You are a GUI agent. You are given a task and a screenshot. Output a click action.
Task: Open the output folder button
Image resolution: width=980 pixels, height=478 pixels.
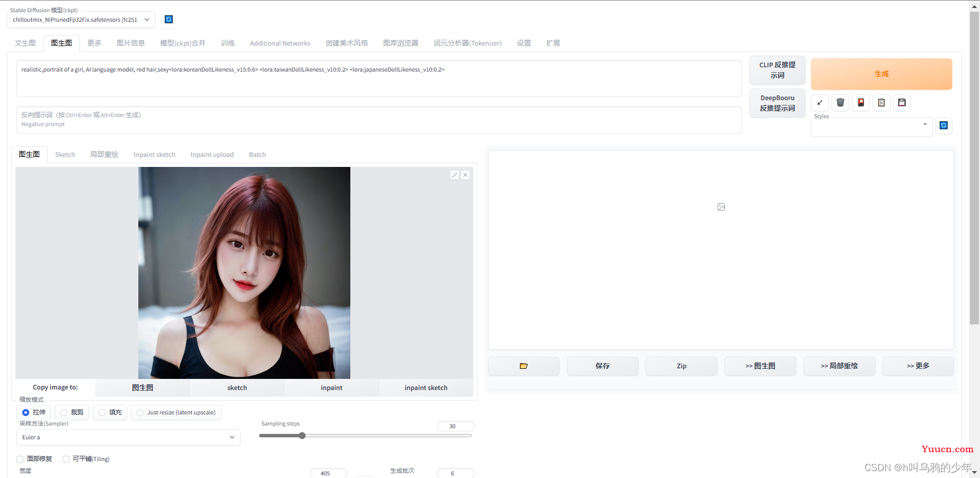524,366
